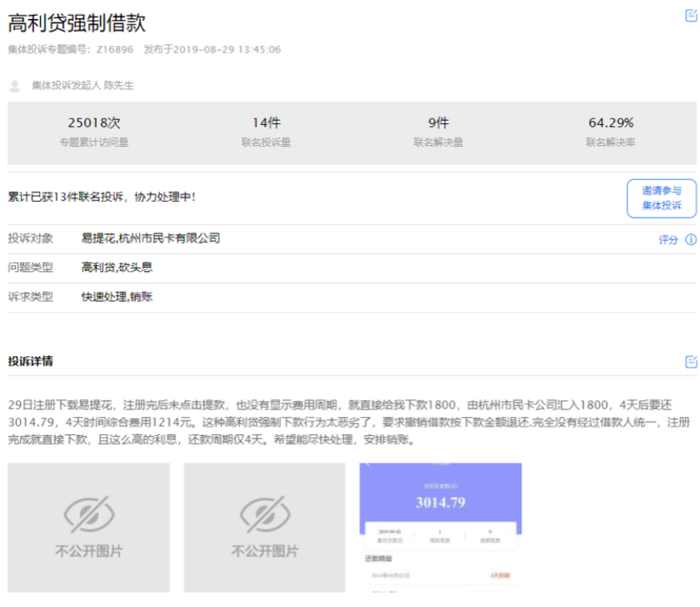This screenshot has height=607, width=700.
Task: Click the 联名投诉量 label
Action: tap(266, 143)
